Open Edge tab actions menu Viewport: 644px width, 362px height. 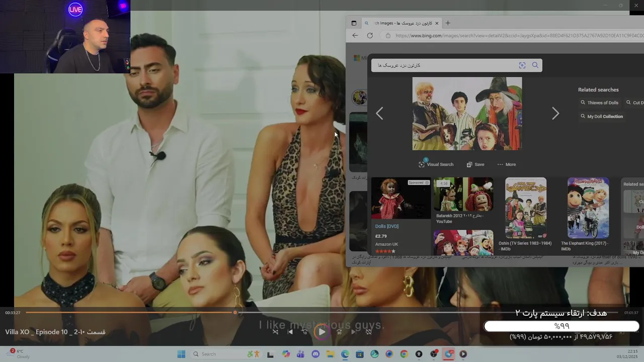pyautogui.click(x=354, y=23)
